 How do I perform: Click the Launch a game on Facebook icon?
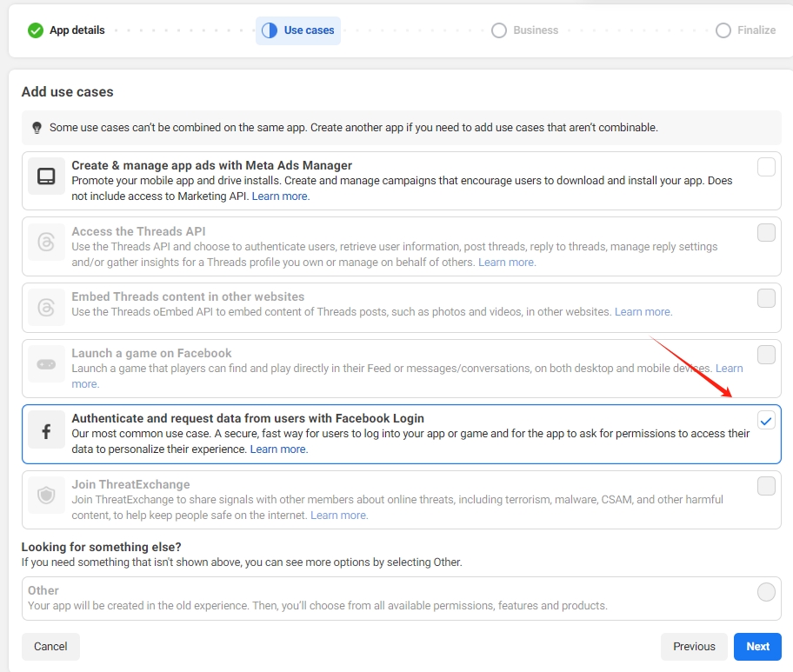click(x=46, y=363)
